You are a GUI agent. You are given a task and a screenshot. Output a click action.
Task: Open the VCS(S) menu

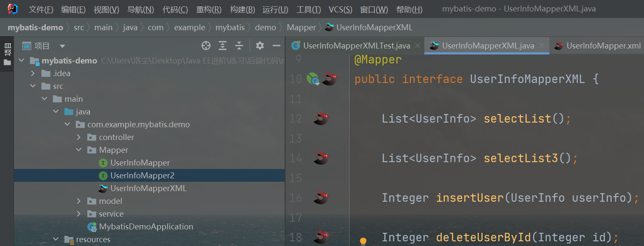pyautogui.click(x=340, y=9)
